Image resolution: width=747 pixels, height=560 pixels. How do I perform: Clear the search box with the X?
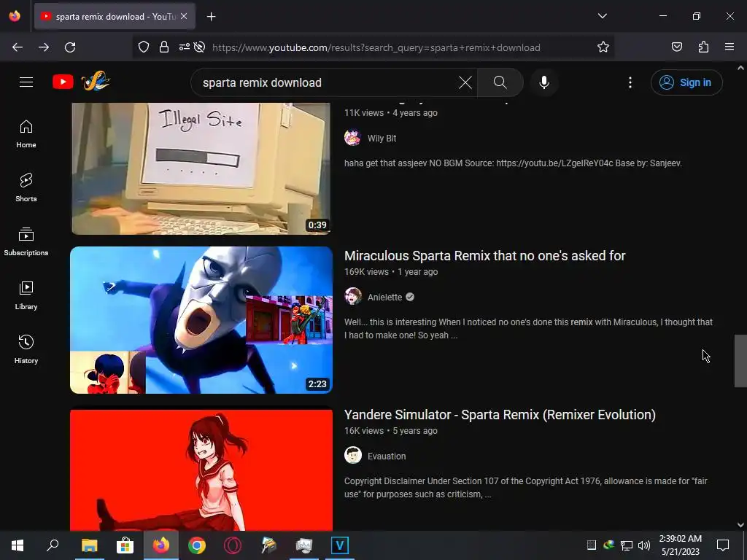point(465,82)
